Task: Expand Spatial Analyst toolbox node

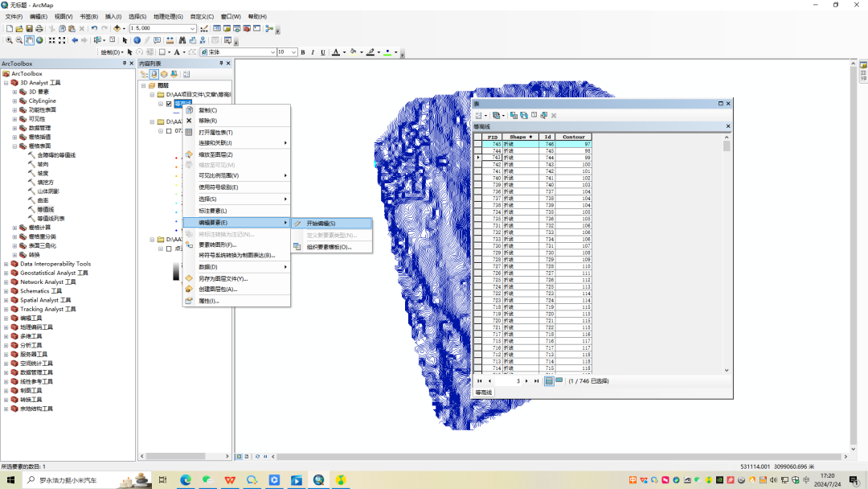Action: point(6,300)
